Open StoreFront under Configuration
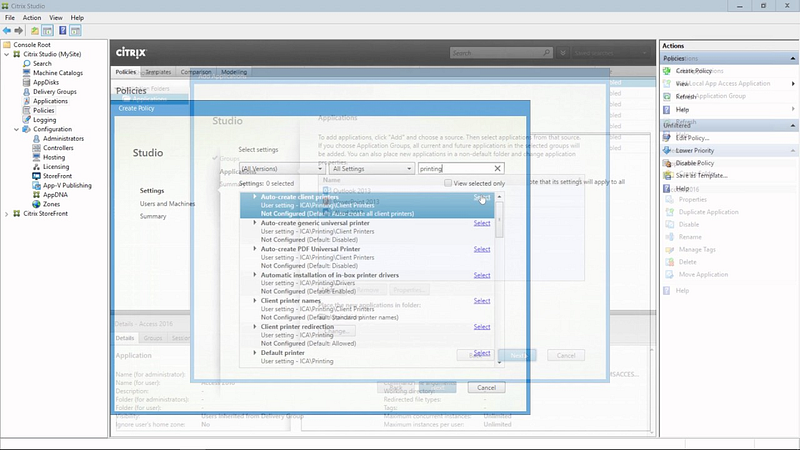The image size is (800, 450). coord(57,176)
